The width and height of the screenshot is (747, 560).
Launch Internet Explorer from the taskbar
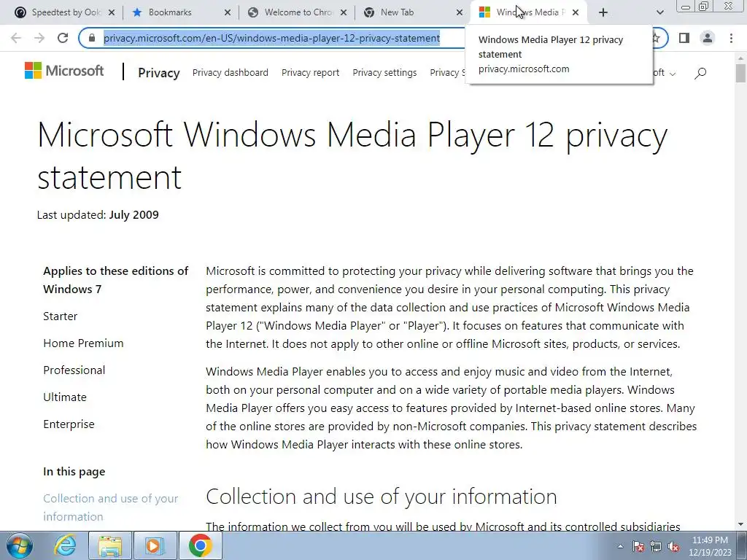pyautogui.click(x=65, y=545)
